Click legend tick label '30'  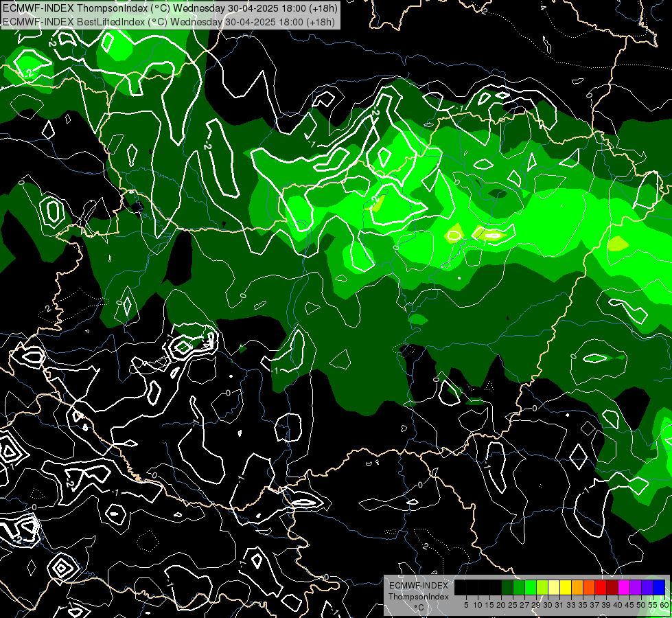point(548,605)
